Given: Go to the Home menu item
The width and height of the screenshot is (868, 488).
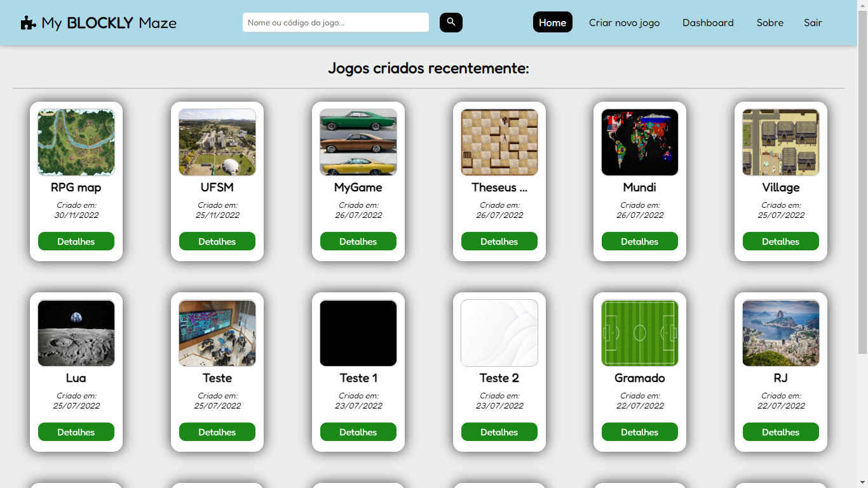Looking at the screenshot, I should [x=553, y=22].
